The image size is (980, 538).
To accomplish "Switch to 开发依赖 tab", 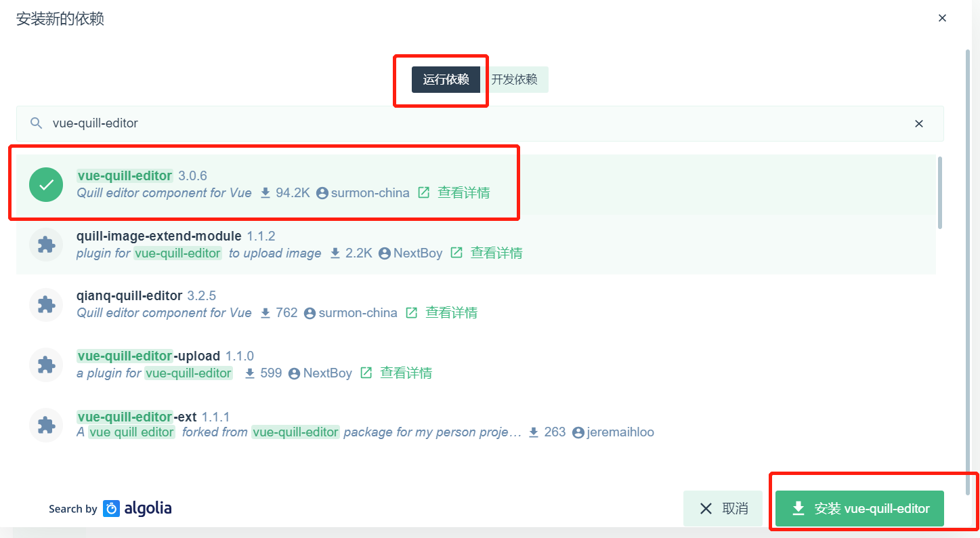I will [515, 79].
